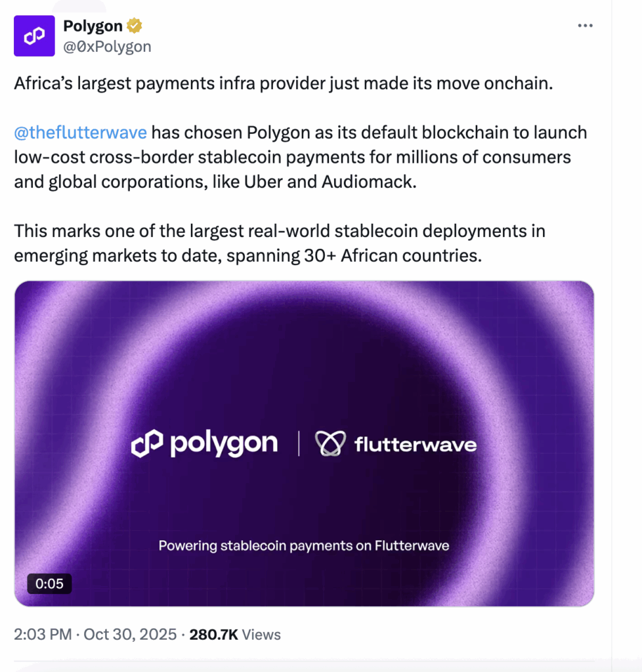Open the tweet actions dropdown via the three dots
The image size is (642, 672).
584,25
